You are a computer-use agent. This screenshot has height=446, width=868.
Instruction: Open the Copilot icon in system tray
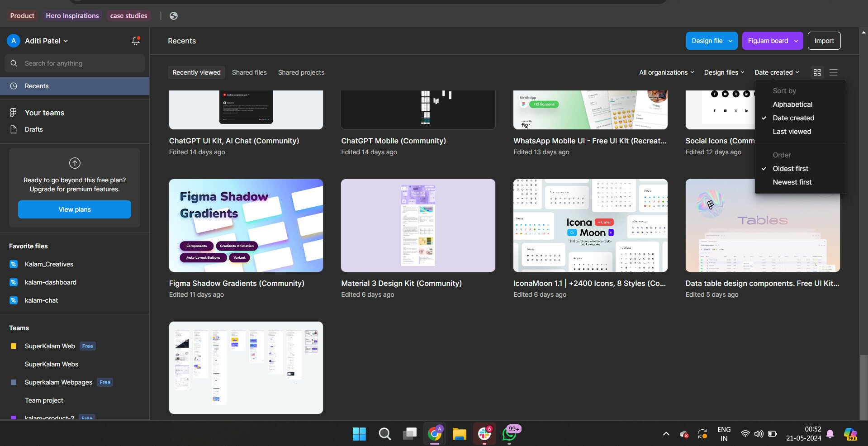[850, 434]
